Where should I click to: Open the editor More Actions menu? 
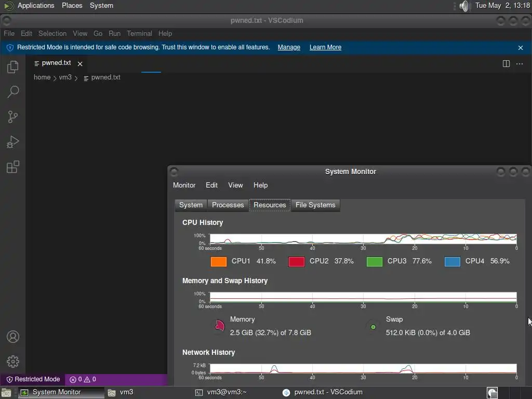(x=520, y=64)
